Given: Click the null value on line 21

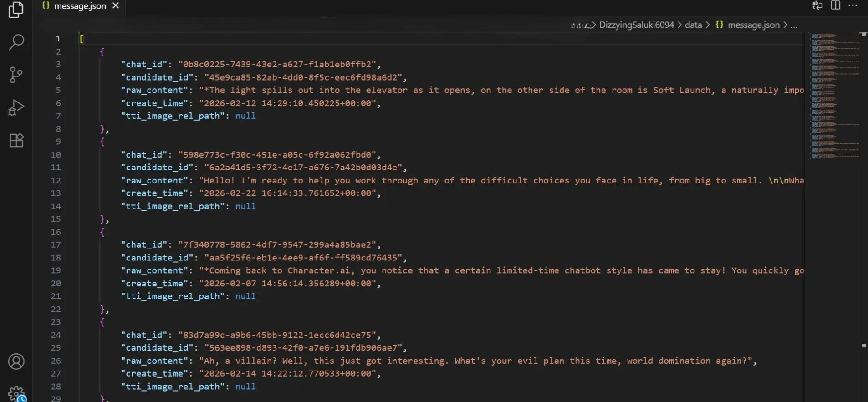Looking at the screenshot, I should coord(245,296).
